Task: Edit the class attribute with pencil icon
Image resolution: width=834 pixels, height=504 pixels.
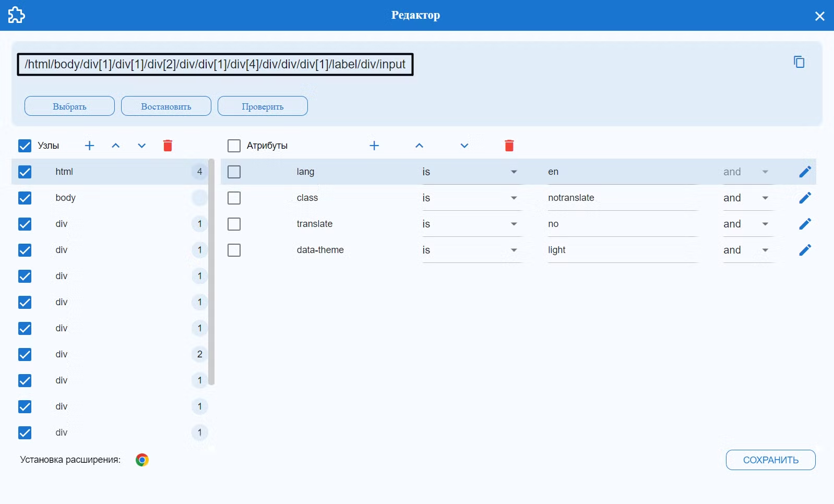Action: [805, 198]
